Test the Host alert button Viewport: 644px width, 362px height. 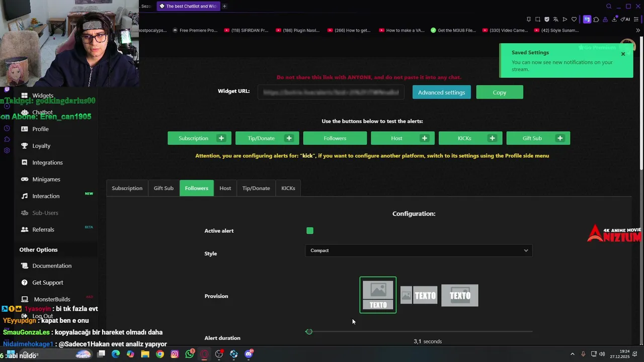click(x=403, y=138)
